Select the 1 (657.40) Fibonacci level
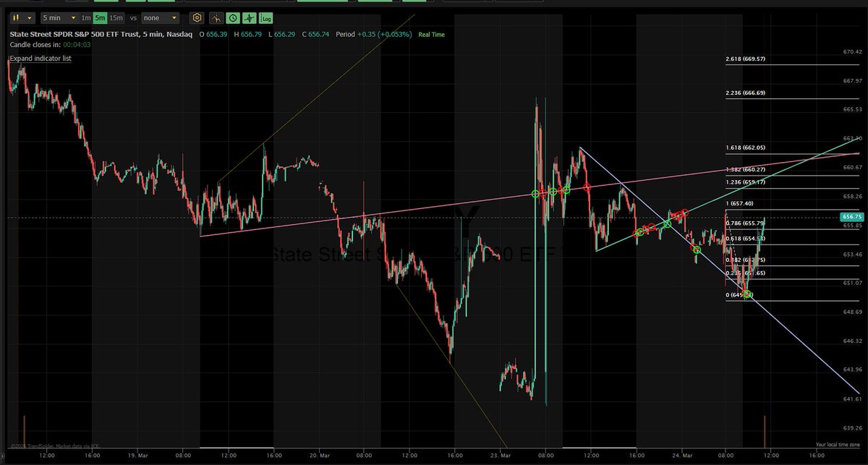The image size is (868, 465). click(740, 204)
